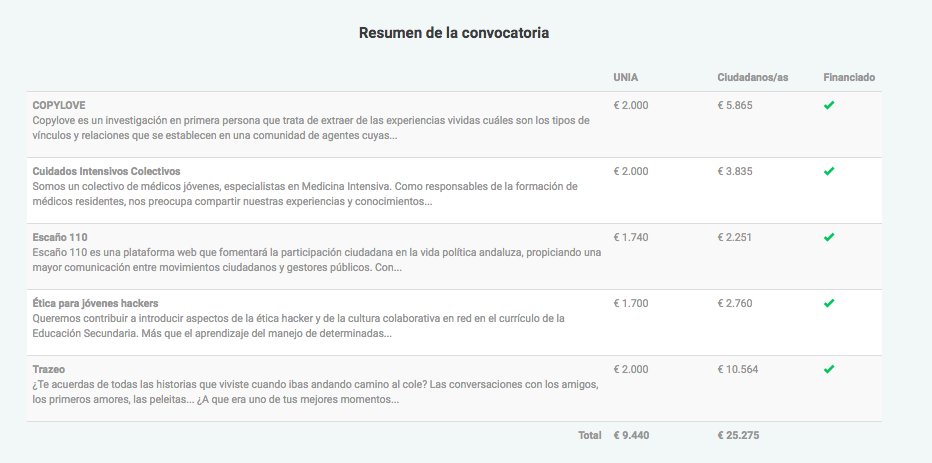This screenshot has height=463, width=932.
Task: Click the Ciudadanos/as column header
Action: pos(752,78)
